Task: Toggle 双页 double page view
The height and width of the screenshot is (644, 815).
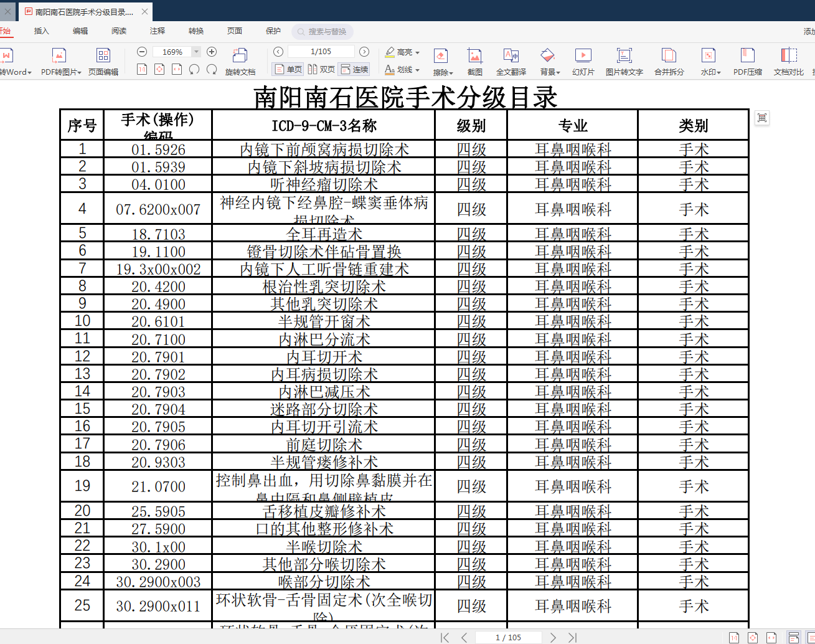Action: pyautogui.click(x=321, y=69)
